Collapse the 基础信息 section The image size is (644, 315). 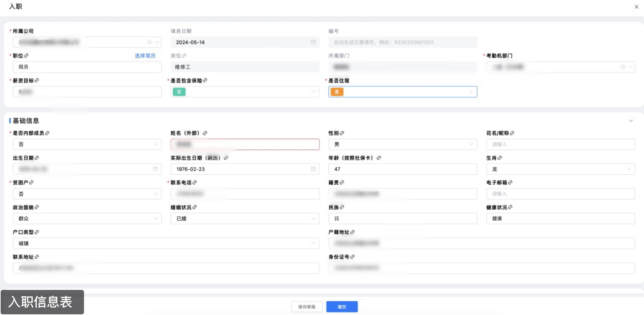point(631,121)
